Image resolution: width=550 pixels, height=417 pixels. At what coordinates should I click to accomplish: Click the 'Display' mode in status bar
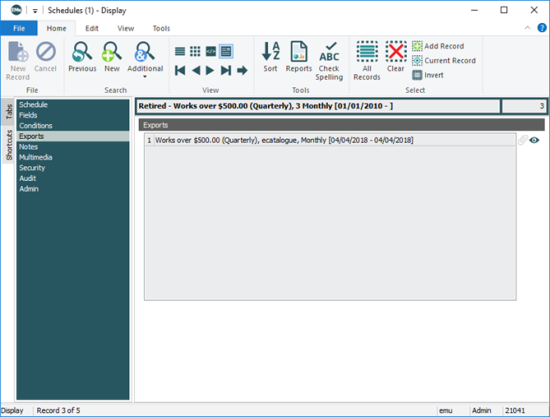[12, 410]
